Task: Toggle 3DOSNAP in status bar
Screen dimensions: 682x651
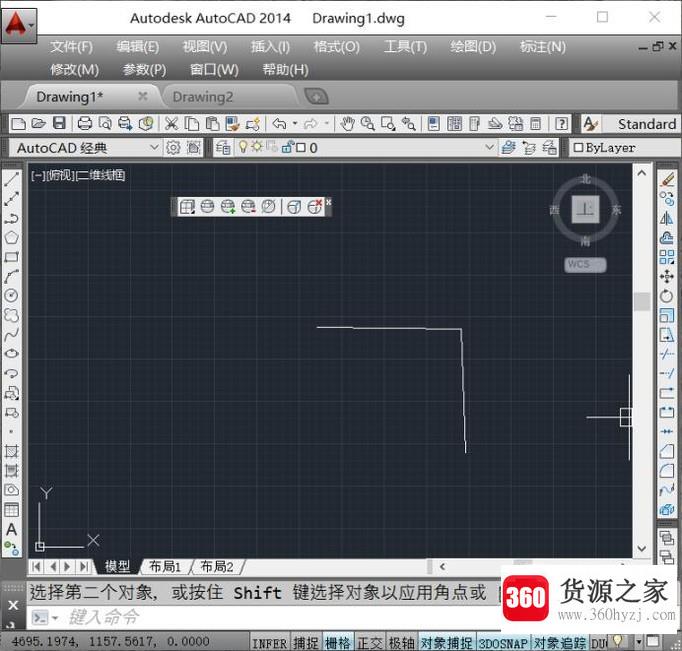Action: pos(504,643)
